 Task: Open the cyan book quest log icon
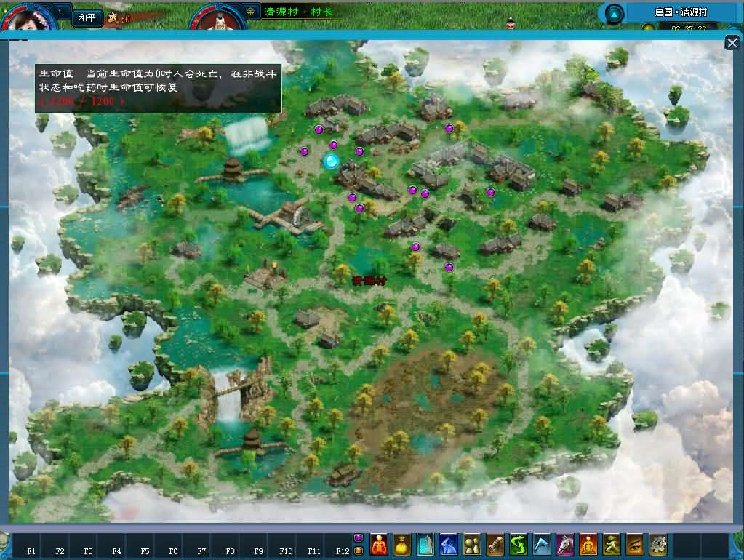(x=425, y=544)
